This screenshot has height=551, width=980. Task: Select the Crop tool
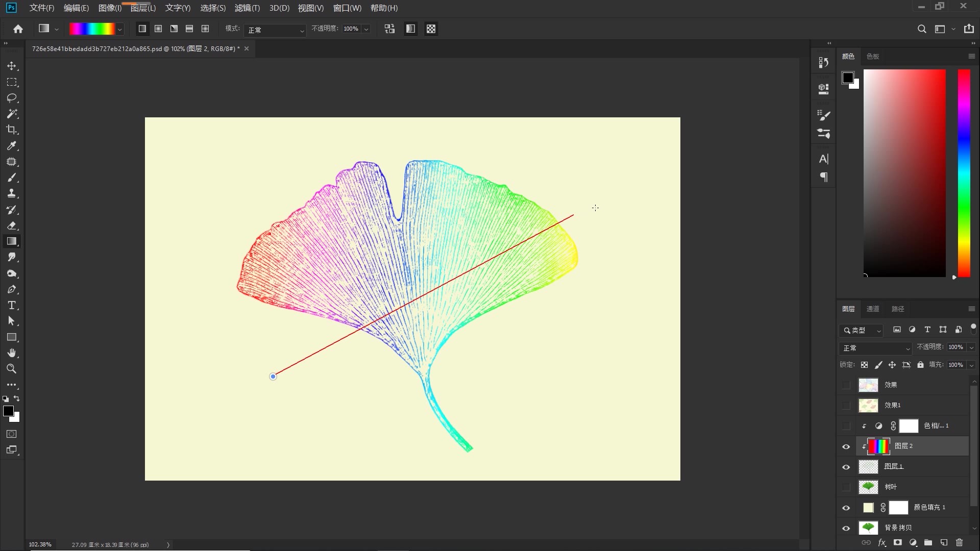12,130
